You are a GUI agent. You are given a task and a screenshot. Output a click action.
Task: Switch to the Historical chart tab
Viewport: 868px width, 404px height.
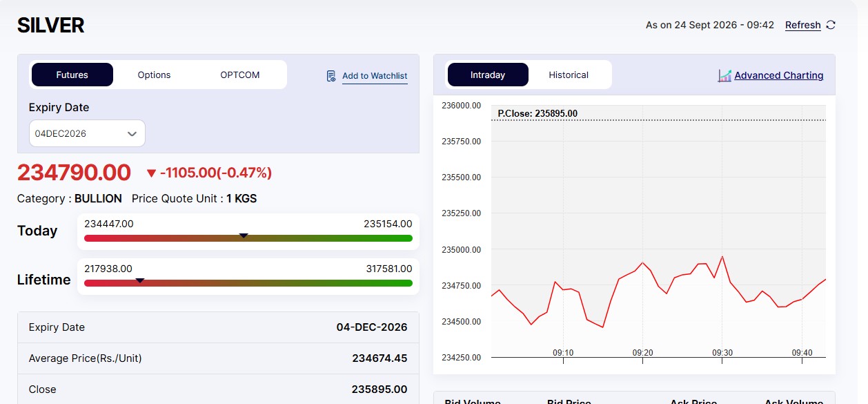[x=569, y=75]
